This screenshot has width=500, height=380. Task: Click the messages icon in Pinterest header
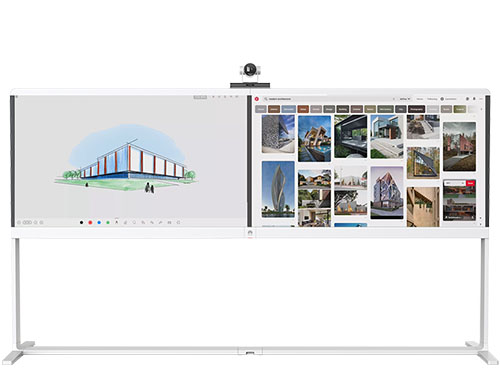click(x=474, y=99)
